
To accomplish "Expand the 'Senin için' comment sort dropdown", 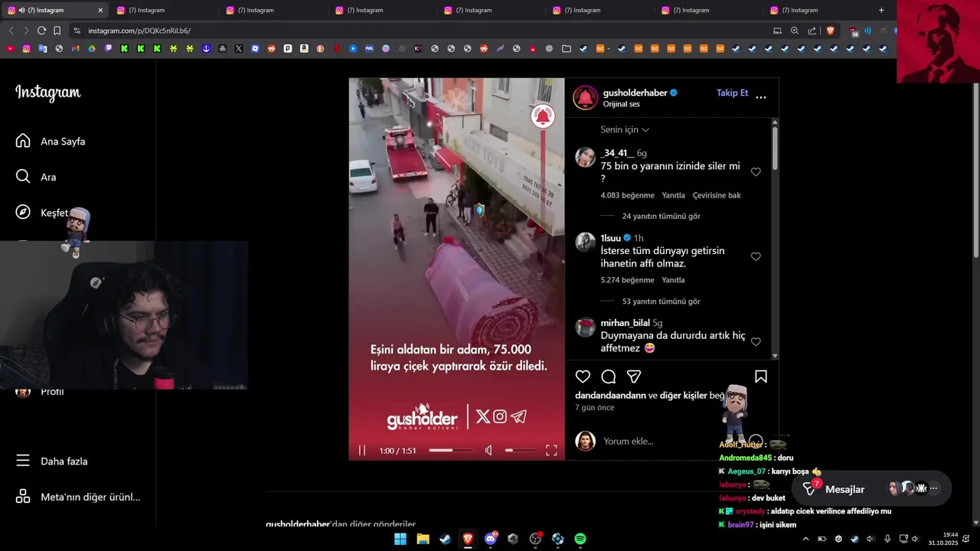I will pyautogui.click(x=625, y=129).
